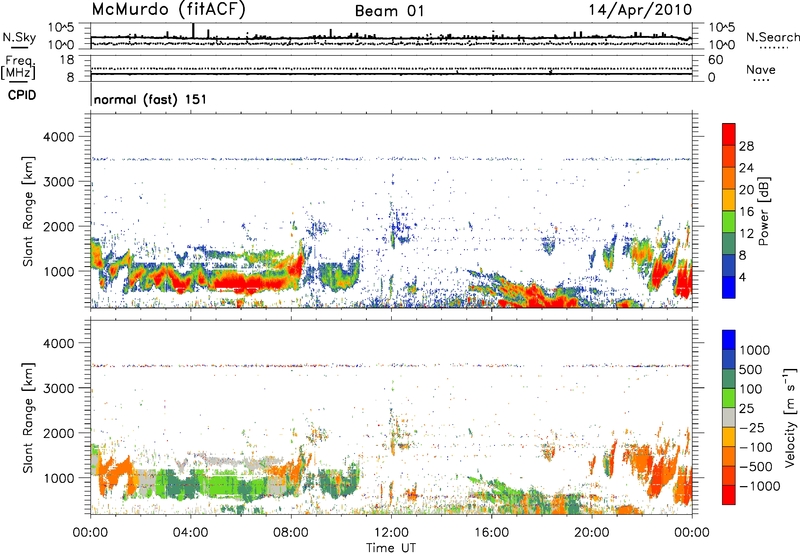This screenshot has height=554, width=800.
Task: Click the Slant Range label of velocity panel
Action: 28,417
